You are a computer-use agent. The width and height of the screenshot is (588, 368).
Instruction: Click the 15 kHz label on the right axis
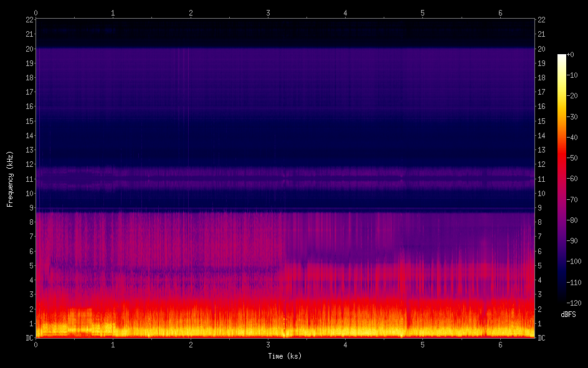point(543,121)
